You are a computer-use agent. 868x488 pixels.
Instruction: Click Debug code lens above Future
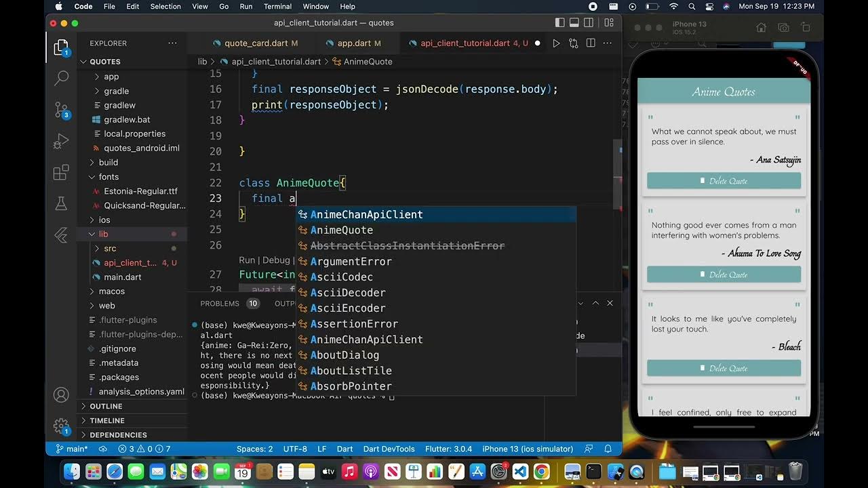pyautogui.click(x=275, y=260)
